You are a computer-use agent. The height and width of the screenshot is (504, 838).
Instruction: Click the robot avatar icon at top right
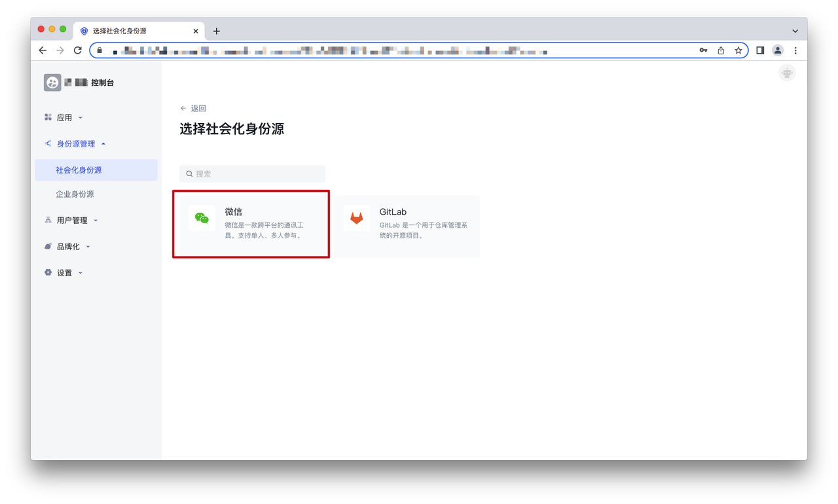coord(787,73)
